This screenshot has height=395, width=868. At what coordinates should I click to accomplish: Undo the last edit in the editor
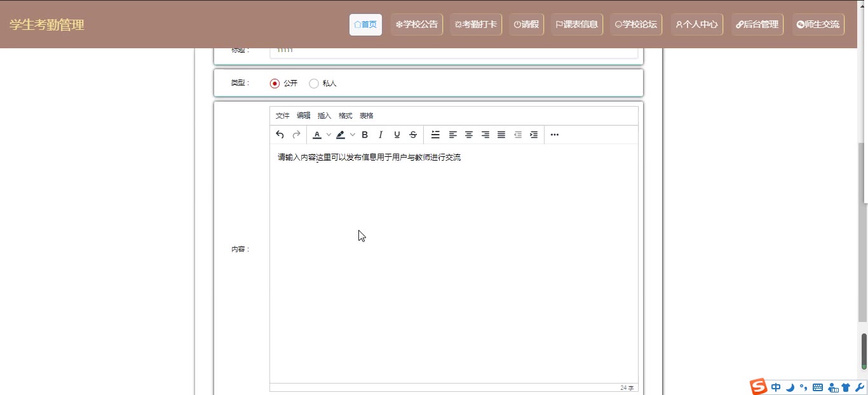(x=280, y=135)
